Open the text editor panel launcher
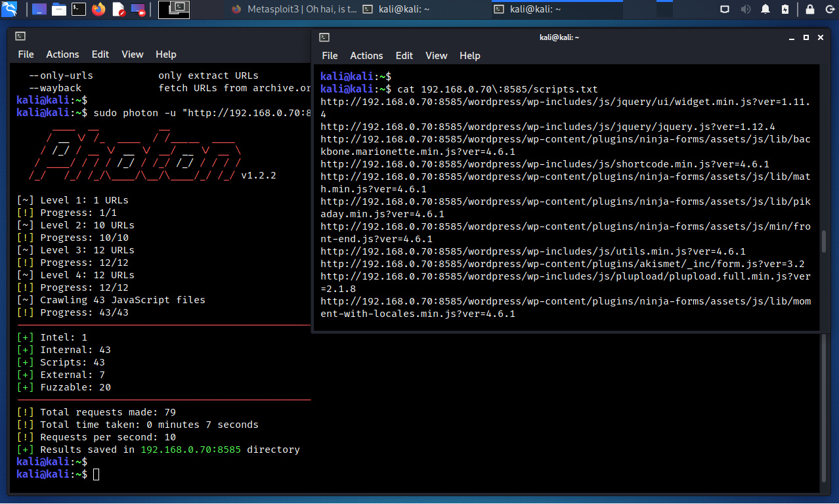This screenshot has width=839, height=504. [x=118, y=9]
